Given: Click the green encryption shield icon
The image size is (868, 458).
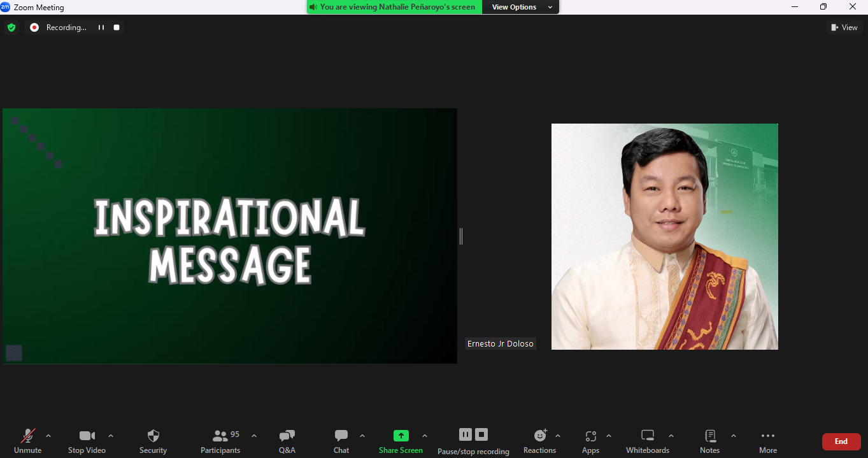Looking at the screenshot, I should [11, 27].
